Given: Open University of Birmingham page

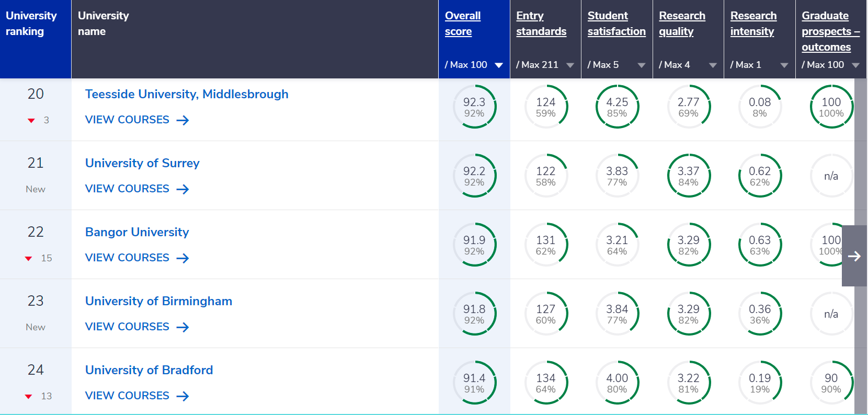Looking at the screenshot, I should coord(158,301).
